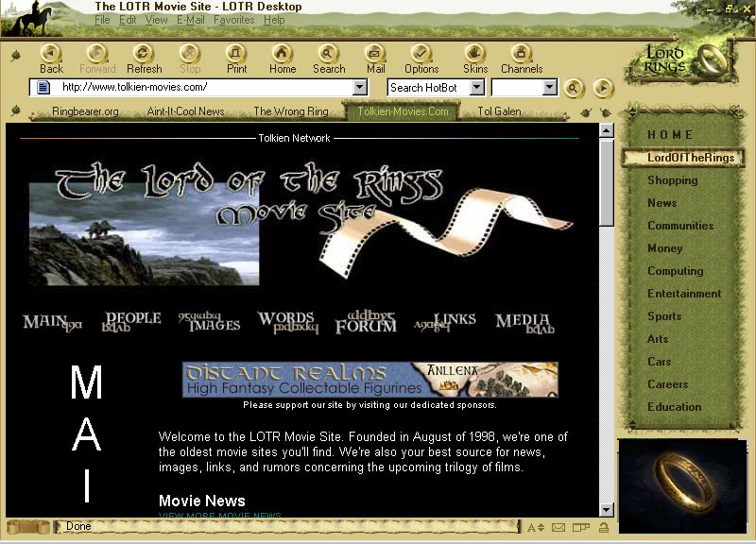Go to Home via toolbar icon
Viewport: 756px width, 544px height.
pyautogui.click(x=282, y=54)
